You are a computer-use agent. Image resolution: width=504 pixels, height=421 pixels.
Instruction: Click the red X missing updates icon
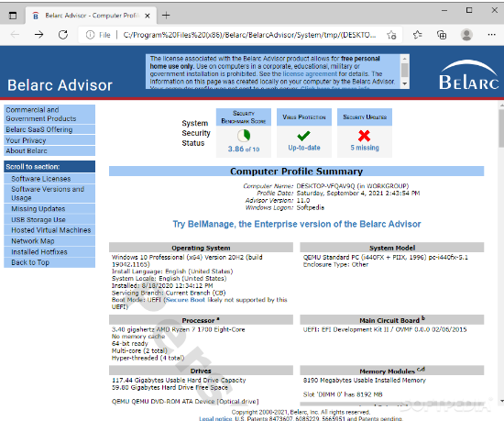click(x=364, y=136)
